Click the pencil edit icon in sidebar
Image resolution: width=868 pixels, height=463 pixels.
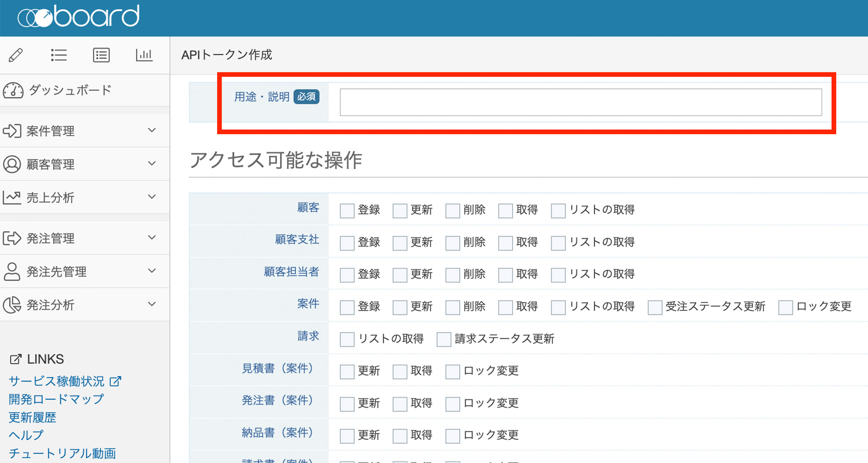(16, 55)
